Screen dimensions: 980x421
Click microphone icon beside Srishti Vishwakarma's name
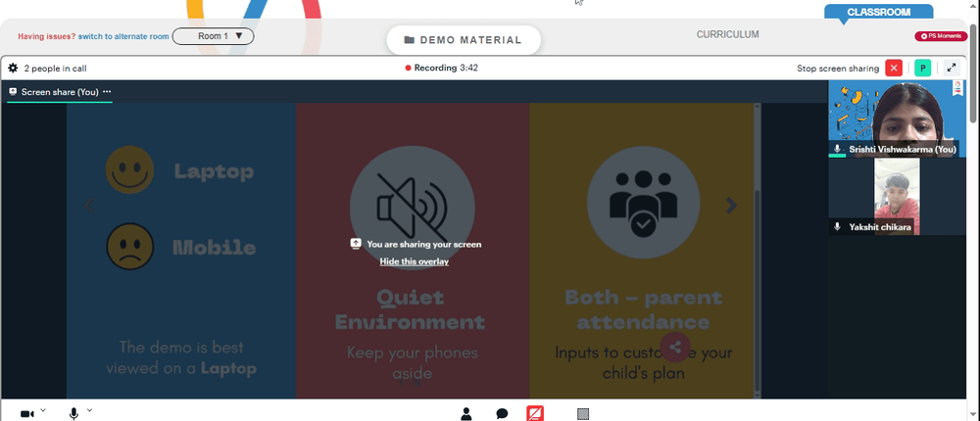pos(838,149)
